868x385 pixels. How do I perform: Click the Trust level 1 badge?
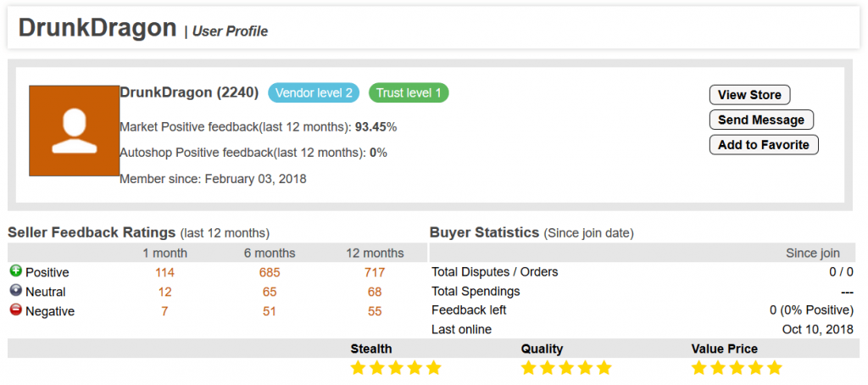tap(409, 93)
